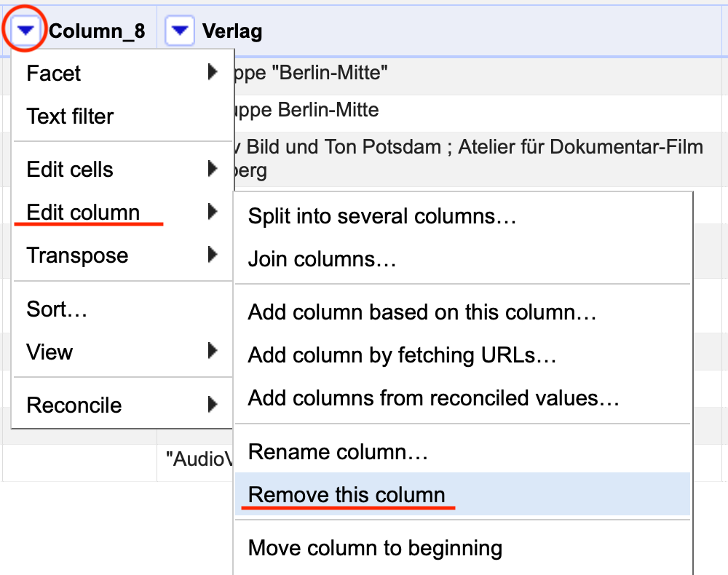Screen dimensions: 728x575
Task: Choose Add columns from reconciled values…
Action: [433, 398]
